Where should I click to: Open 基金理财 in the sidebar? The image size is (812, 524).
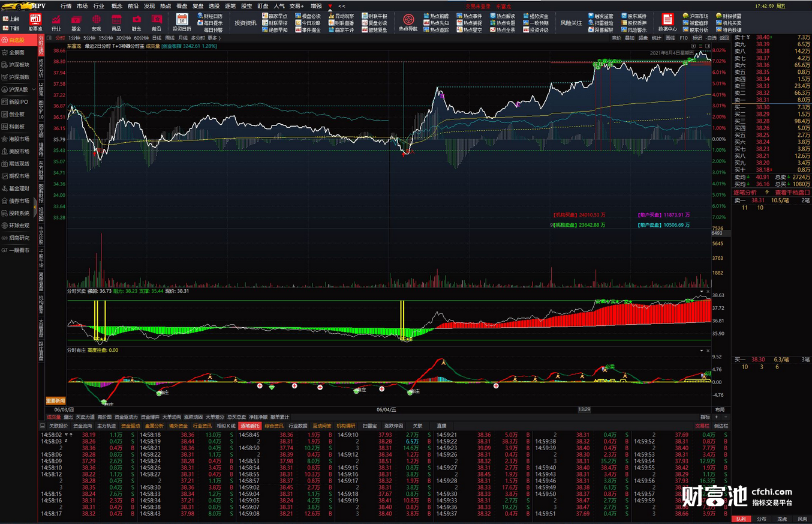click(17, 188)
